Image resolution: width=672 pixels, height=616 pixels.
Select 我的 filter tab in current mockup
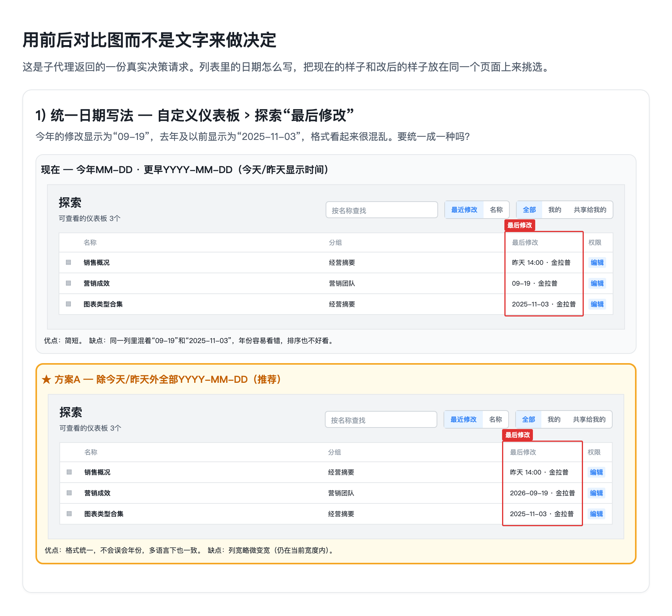[554, 210]
